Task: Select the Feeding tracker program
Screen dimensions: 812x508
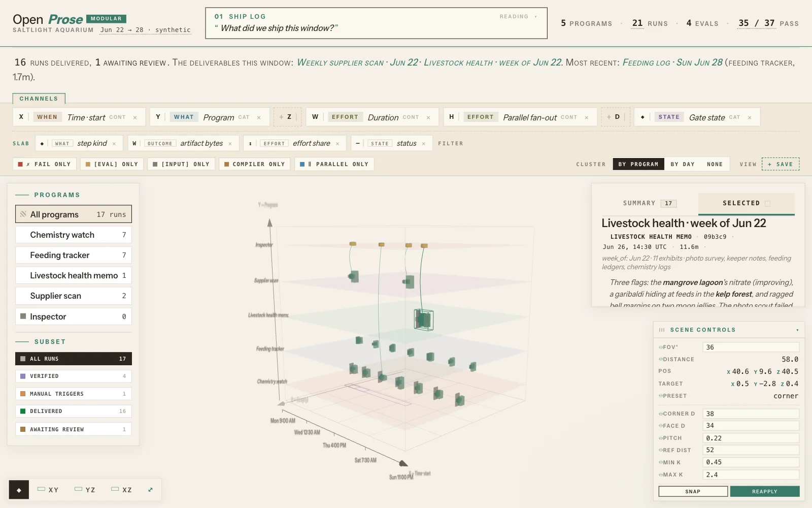Action: pos(74,255)
